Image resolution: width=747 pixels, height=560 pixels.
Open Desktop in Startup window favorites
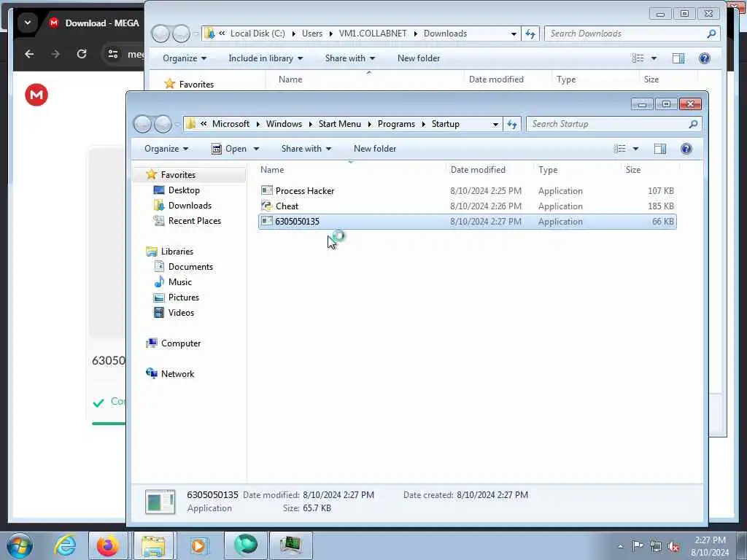pos(184,190)
